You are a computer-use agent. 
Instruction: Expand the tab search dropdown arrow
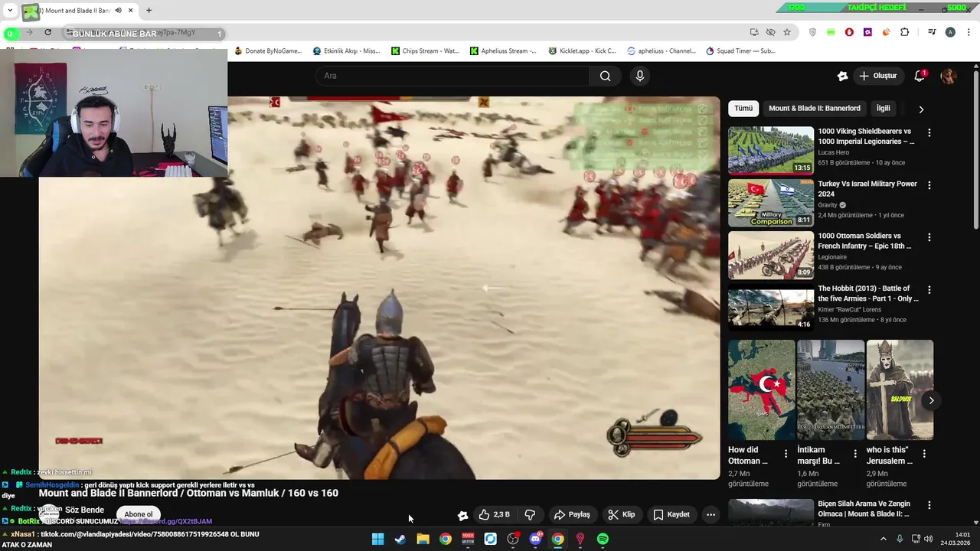(x=10, y=10)
